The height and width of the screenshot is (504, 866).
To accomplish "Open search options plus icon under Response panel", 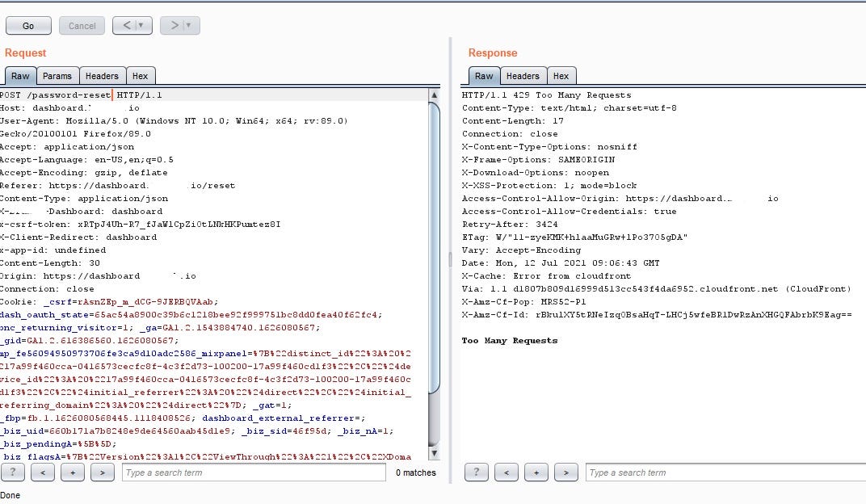I will pos(536,472).
